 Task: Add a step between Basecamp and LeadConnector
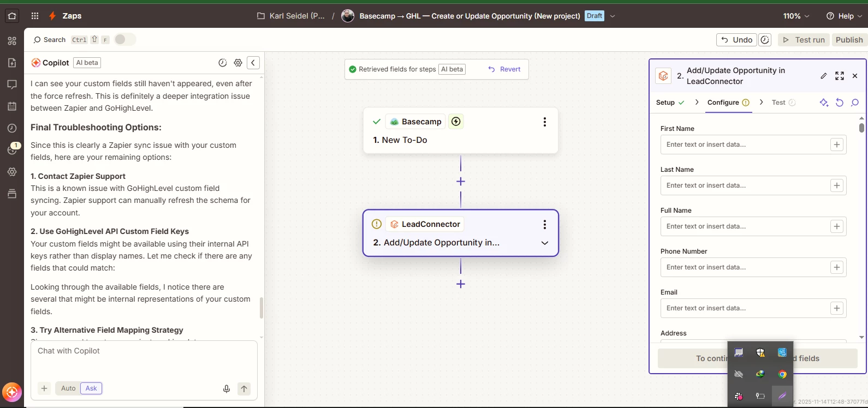461,182
